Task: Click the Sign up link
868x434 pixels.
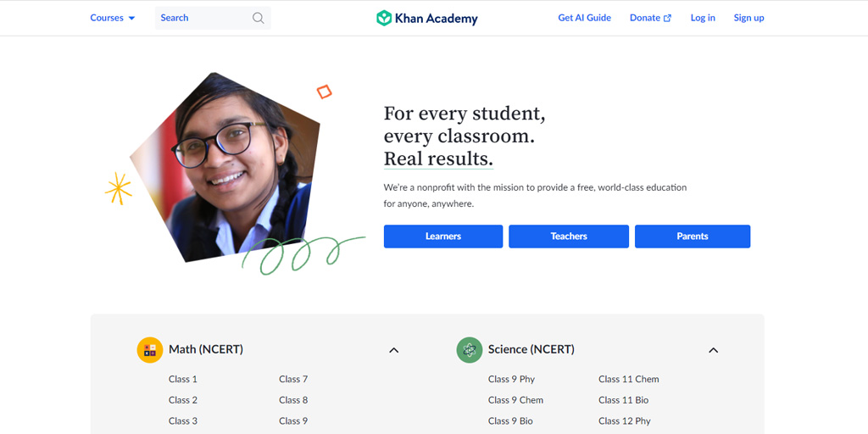Action: tap(748, 18)
